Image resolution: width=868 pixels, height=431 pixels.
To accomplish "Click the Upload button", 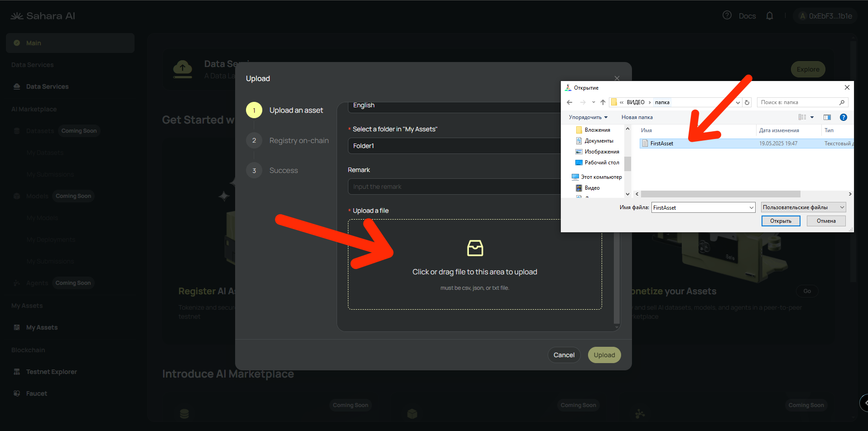I will [604, 355].
